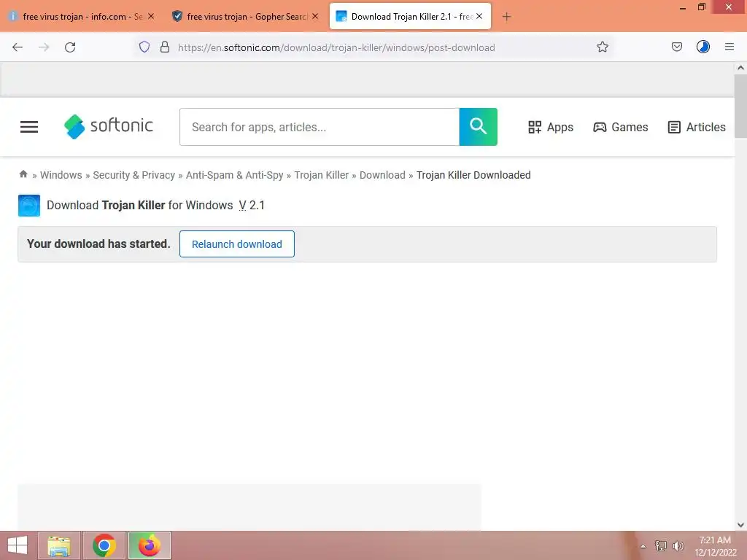Open volume control in tray
This screenshot has height=560, width=747.
click(x=678, y=546)
